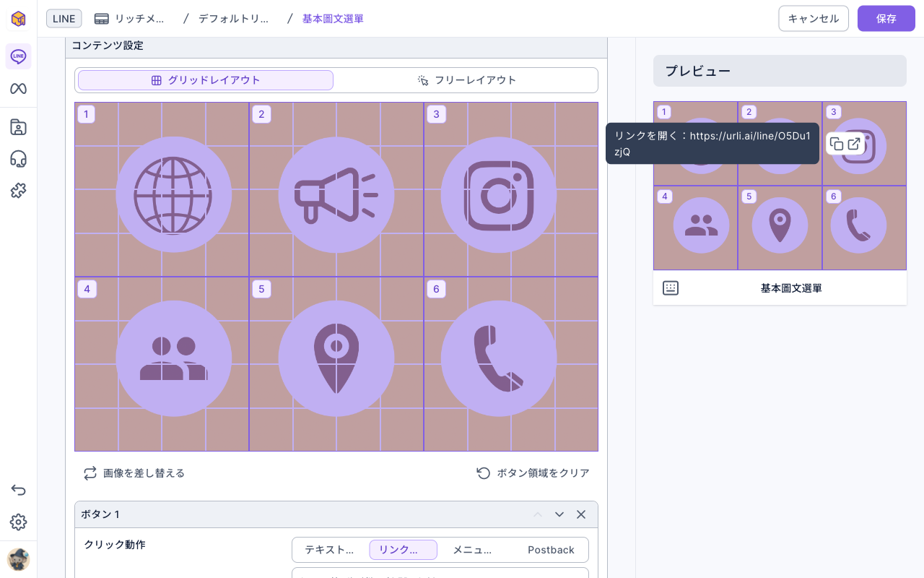Click the back arrow icon in the sidebar
Image resolution: width=924 pixels, height=578 pixels.
point(18,490)
